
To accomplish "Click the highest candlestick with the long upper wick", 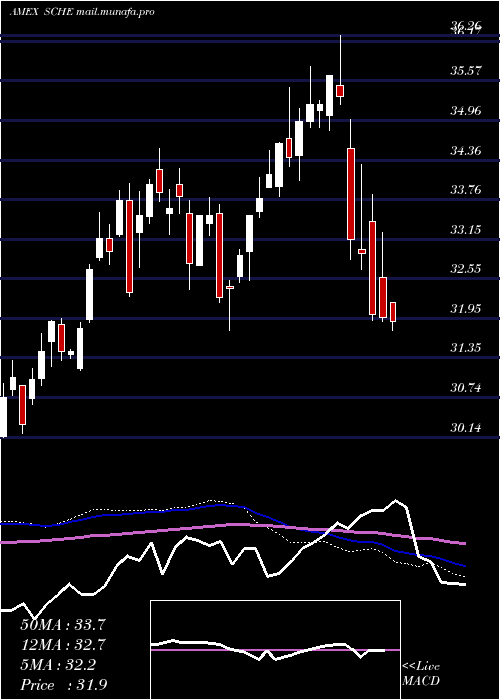I will point(340,70).
